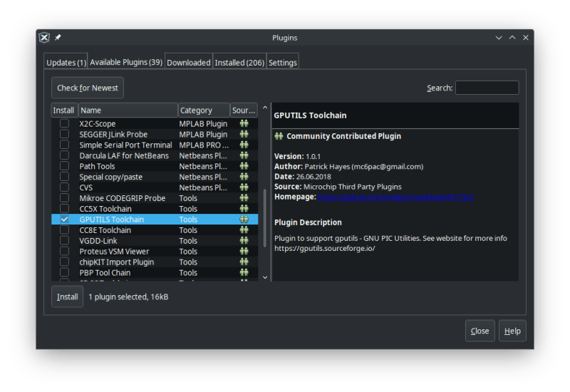
Task: Check the VGDD-Link install checkbox
Action: (64, 240)
